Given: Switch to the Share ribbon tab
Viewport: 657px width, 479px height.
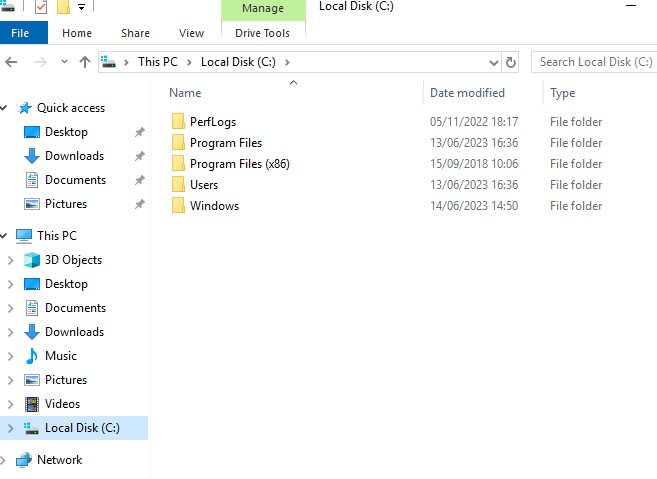Looking at the screenshot, I should click(x=135, y=33).
